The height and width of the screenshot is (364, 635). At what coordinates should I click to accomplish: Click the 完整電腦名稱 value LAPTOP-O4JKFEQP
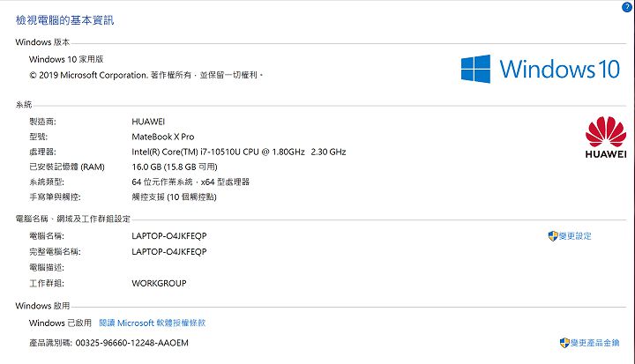tap(169, 252)
